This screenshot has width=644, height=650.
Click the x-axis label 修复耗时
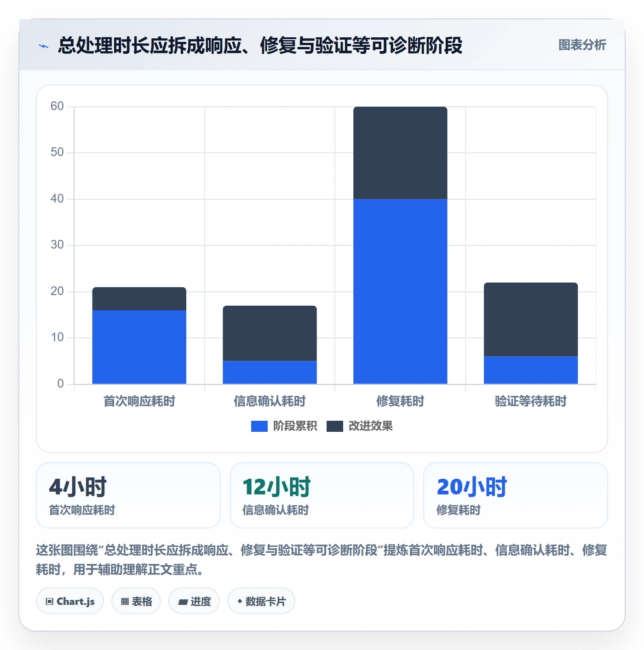pos(400,401)
